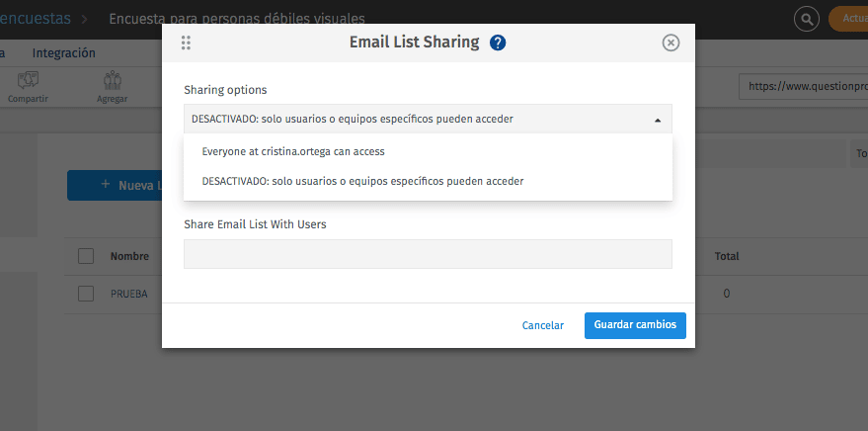
Task: Open the PRUEBA list name
Action: 129,294
